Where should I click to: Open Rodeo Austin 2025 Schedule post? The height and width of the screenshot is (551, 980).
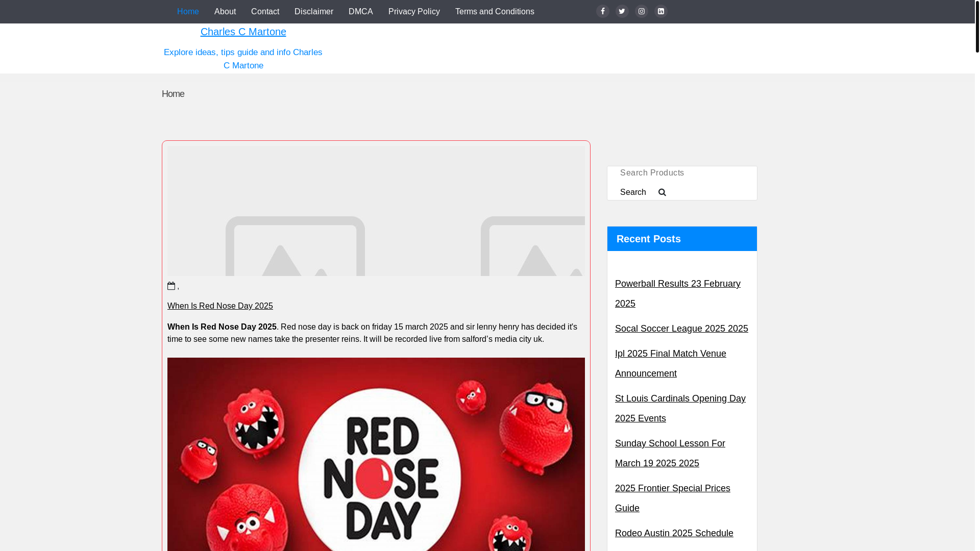(674, 533)
